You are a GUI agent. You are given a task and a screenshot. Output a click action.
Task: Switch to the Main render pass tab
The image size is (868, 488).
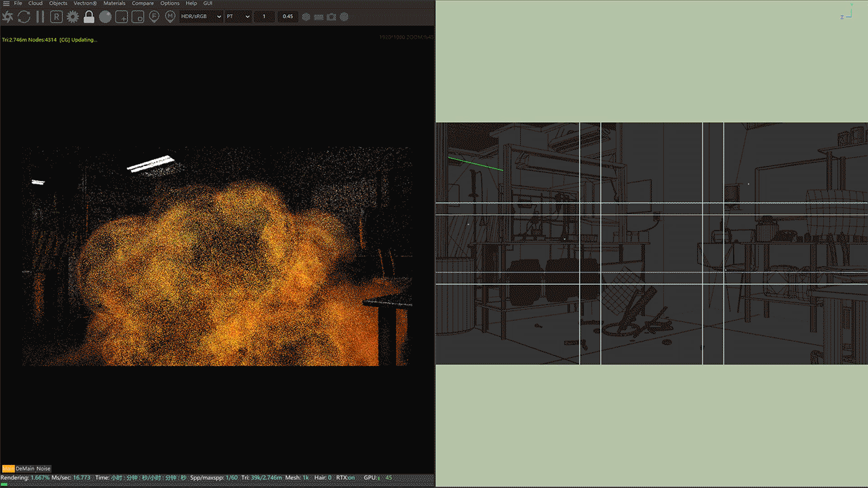tap(8, 468)
